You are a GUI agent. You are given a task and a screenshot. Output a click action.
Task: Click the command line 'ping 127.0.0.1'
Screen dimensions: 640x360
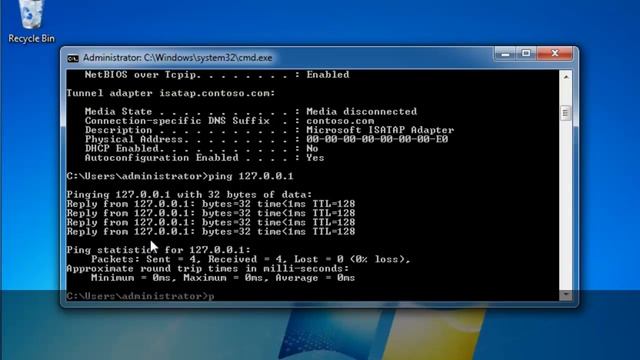point(180,176)
